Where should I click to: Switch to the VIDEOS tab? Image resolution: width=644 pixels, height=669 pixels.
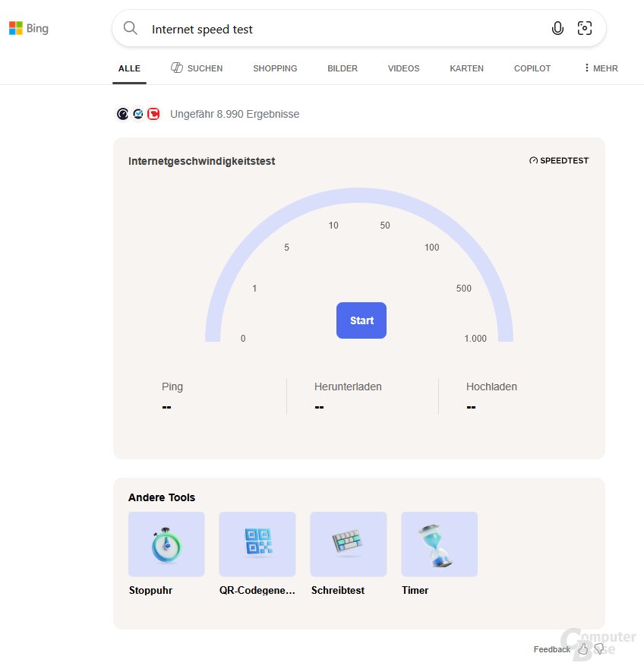[x=403, y=68]
